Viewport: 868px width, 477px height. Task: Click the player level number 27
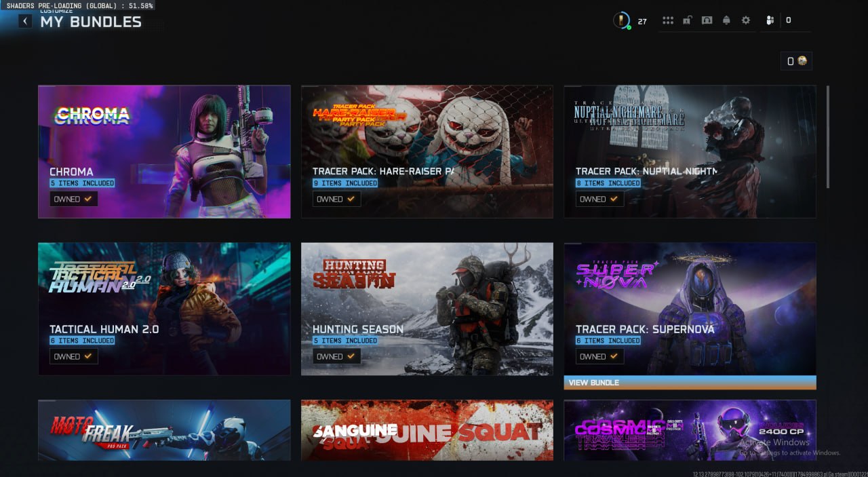(642, 21)
